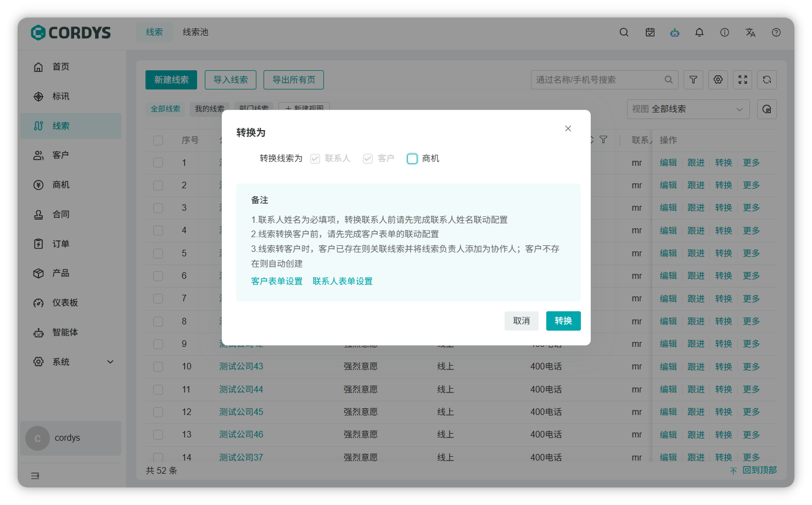Click the 新建线索 button
Viewport: 812px width, 505px height.
(171, 80)
